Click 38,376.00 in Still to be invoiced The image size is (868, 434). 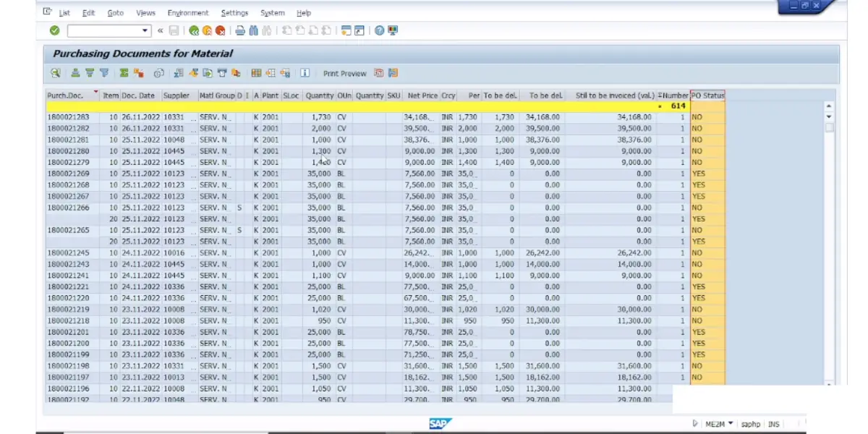click(634, 140)
